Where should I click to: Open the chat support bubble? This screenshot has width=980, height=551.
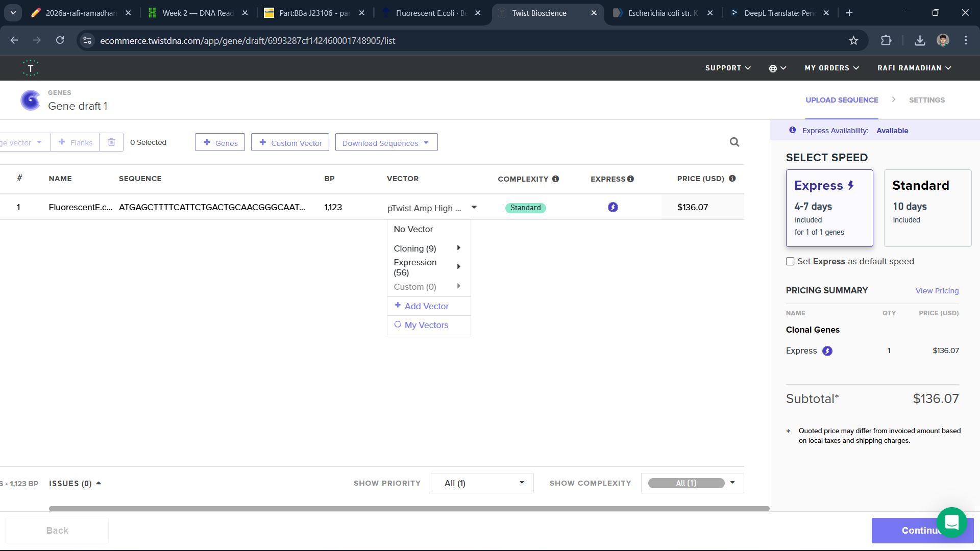[951, 522]
